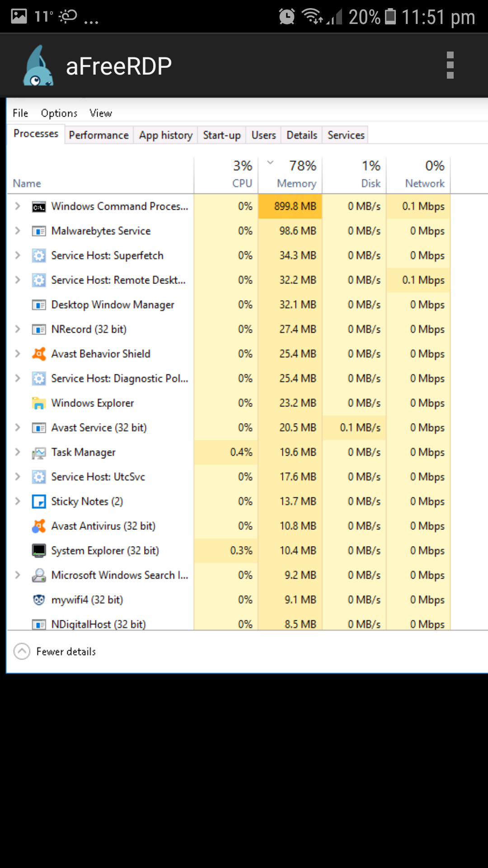The height and width of the screenshot is (868, 488).
Task: Click the Malwarebytes Service icon
Action: click(39, 231)
